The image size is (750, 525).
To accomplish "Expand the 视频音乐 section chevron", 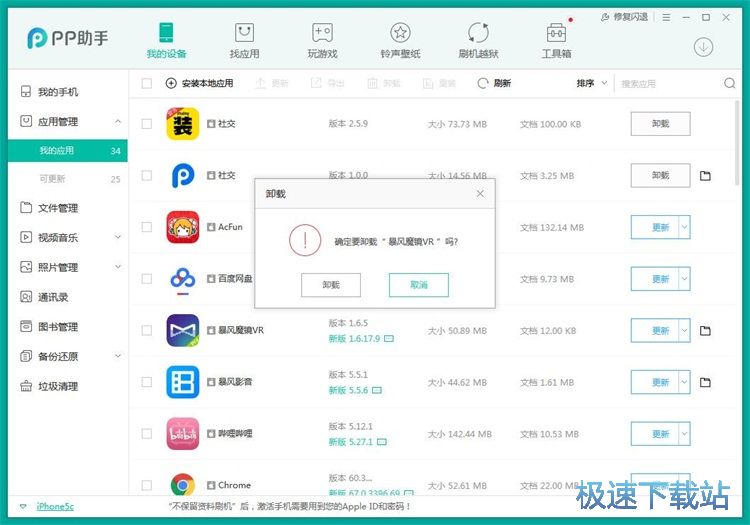I will click(x=118, y=237).
